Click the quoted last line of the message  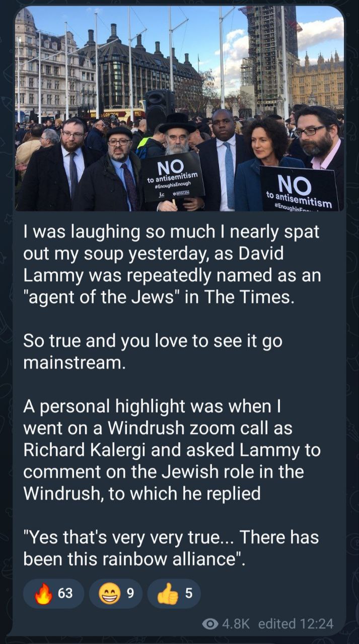(x=171, y=547)
